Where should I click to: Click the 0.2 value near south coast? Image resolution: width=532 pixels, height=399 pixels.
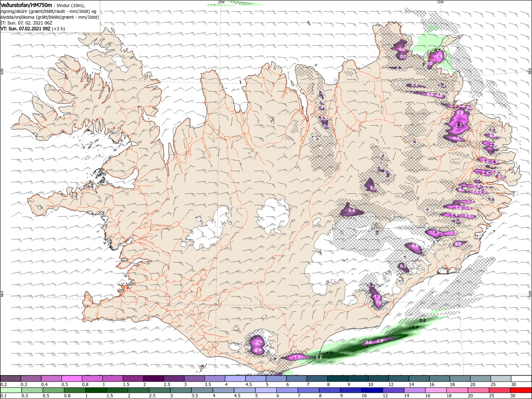coord(319,357)
